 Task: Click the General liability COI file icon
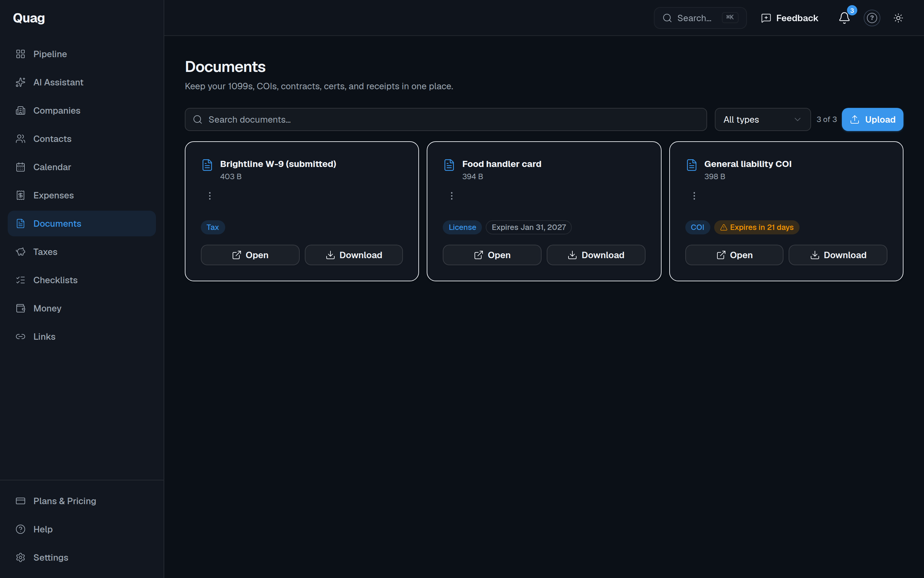pyautogui.click(x=691, y=165)
